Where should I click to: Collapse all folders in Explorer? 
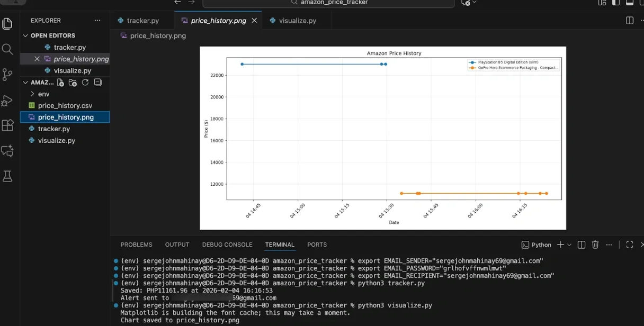click(x=97, y=83)
